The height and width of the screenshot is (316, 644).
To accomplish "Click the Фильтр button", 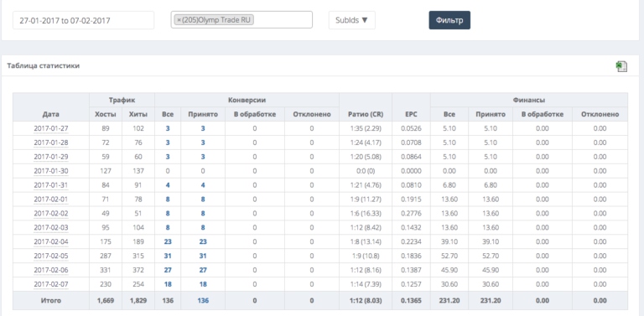I will pos(449,20).
